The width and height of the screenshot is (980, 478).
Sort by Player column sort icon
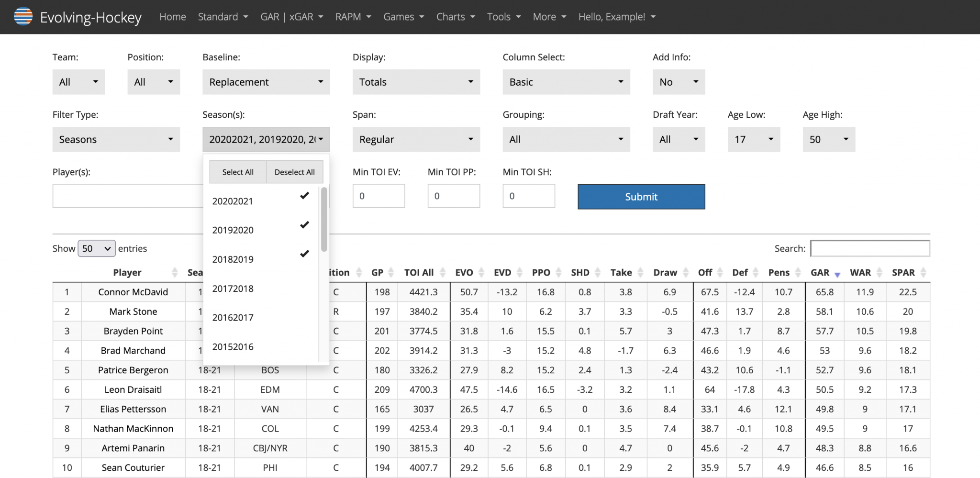[175, 273]
